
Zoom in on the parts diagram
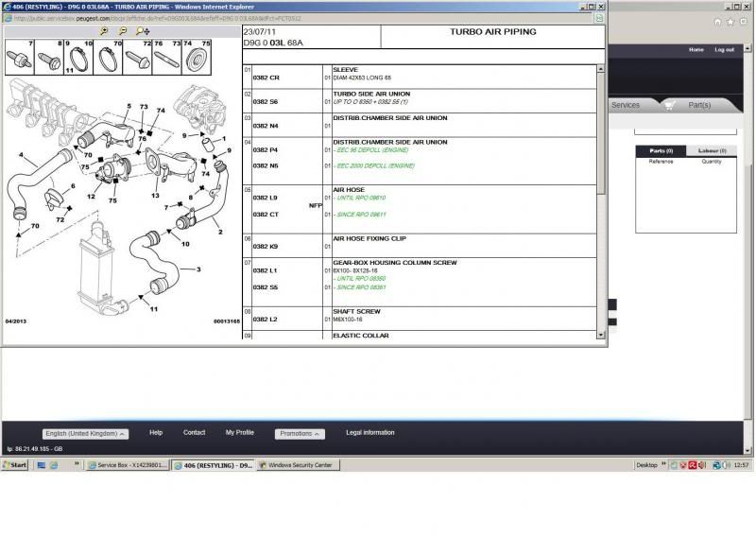click(x=104, y=31)
